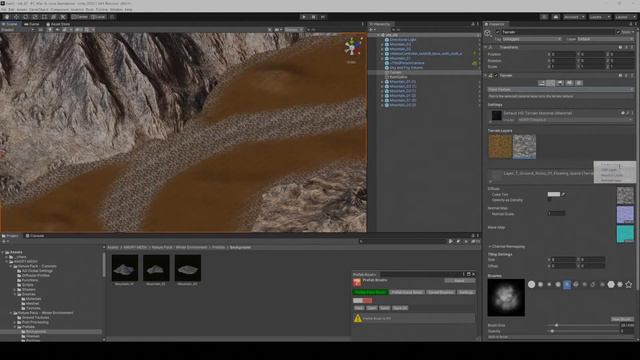Click the Play button
This screenshot has height=360, width=640.
(x=304, y=17)
